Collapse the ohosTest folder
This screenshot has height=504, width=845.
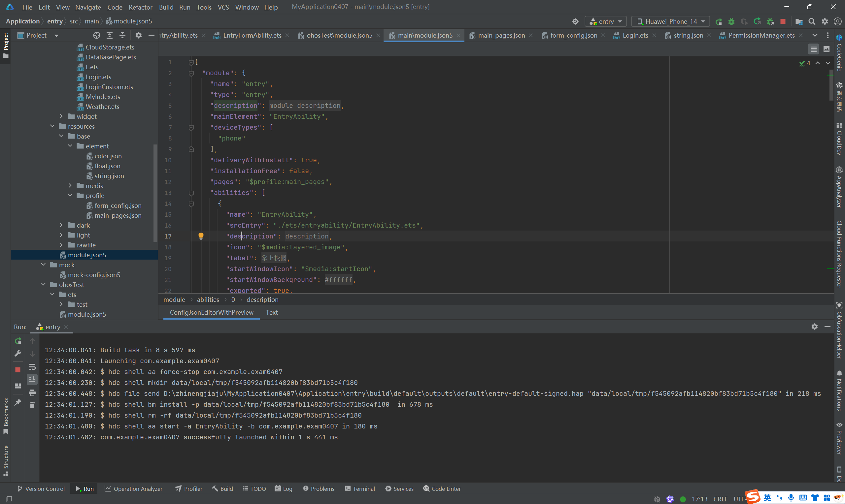(44, 285)
